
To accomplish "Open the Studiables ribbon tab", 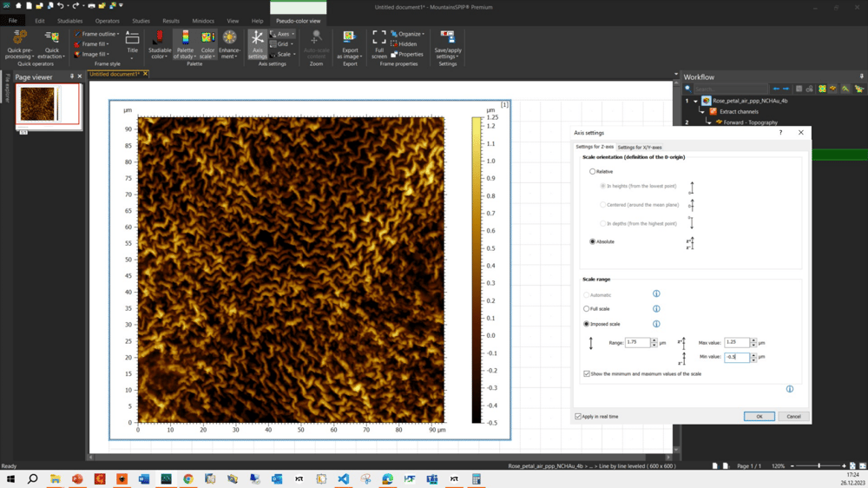I will [69, 21].
